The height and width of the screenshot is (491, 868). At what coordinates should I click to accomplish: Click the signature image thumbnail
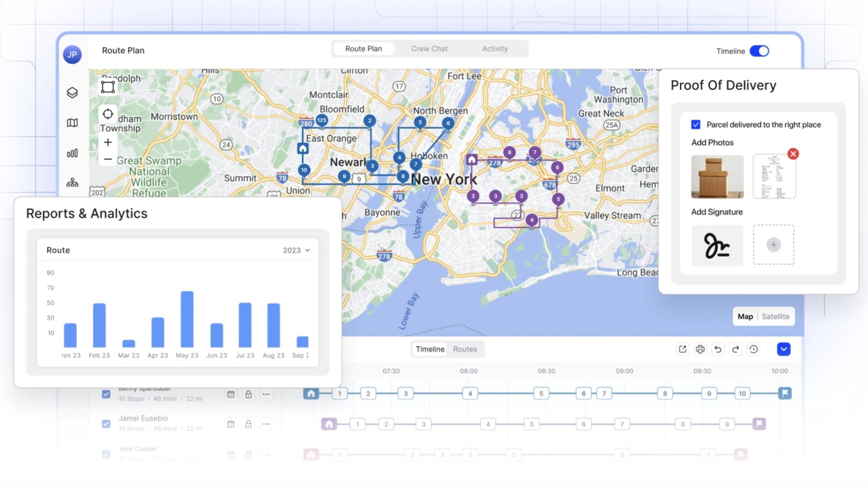click(x=717, y=245)
